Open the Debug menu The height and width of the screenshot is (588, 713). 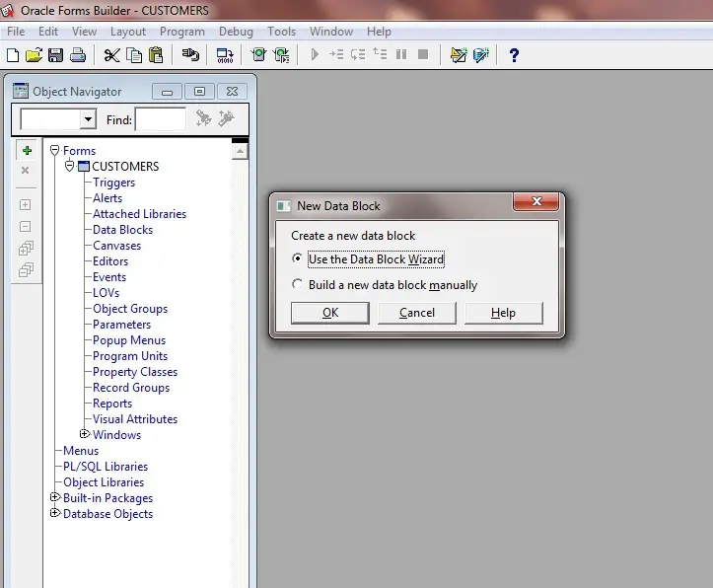pyautogui.click(x=236, y=32)
